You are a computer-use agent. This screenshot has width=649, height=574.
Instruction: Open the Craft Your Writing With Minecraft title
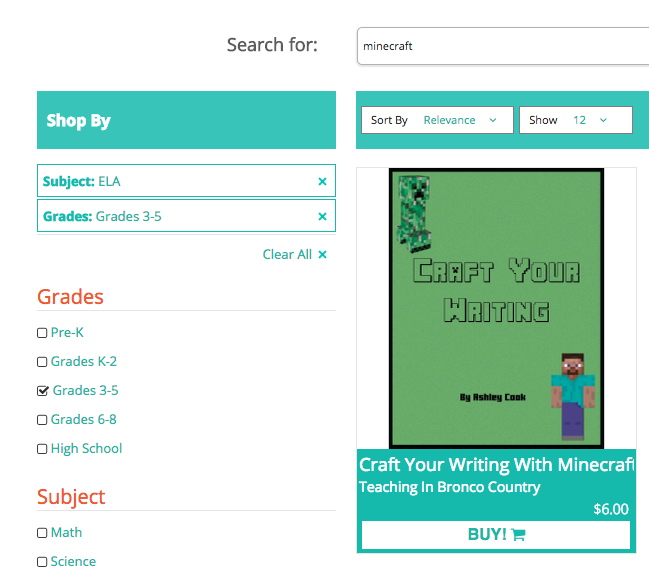pos(497,465)
